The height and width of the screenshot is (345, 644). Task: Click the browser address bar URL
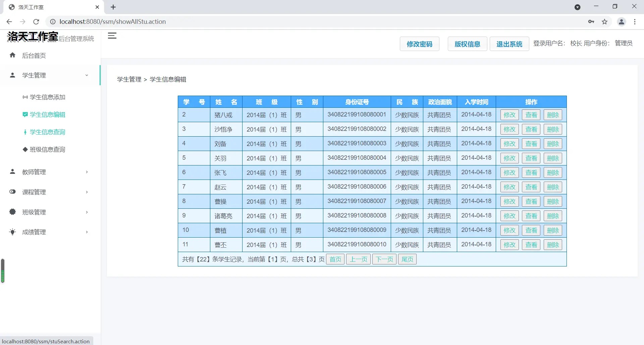pos(113,22)
